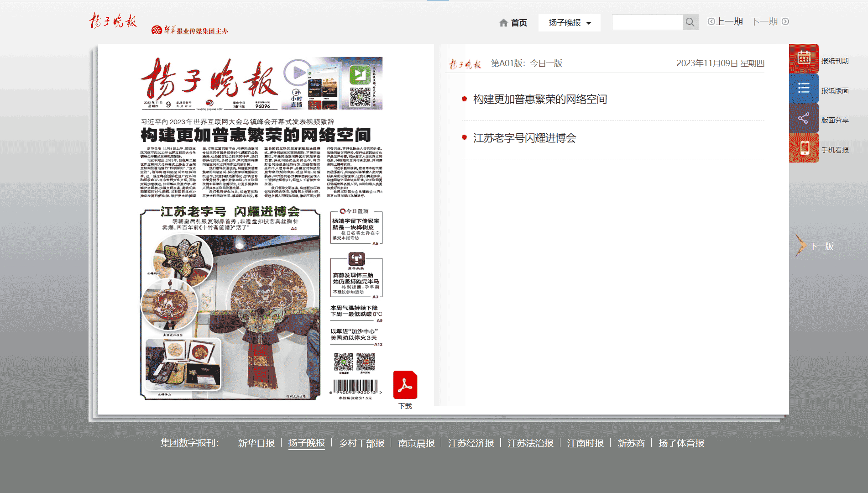Open the 手机看报 phone icon
The height and width of the screenshot is (493, 868).
[804, 148]
